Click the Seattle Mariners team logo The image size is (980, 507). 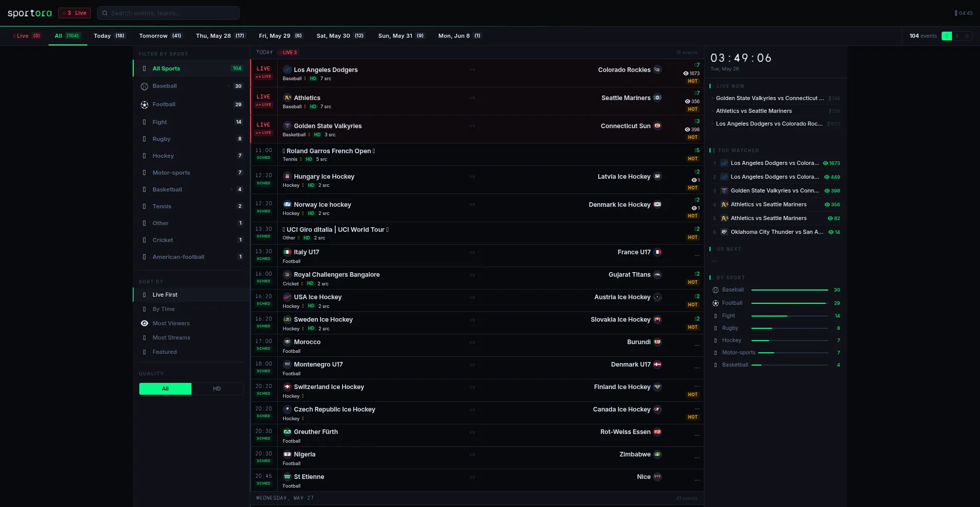[657, 98]
